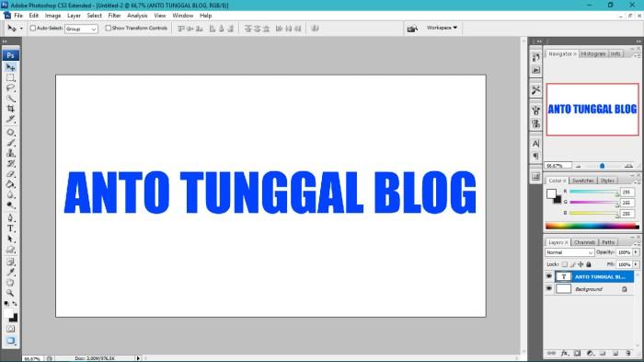Select the Crop tool
Image resolution: width=644 pixels, height=362 pixels.
point(11,109)
